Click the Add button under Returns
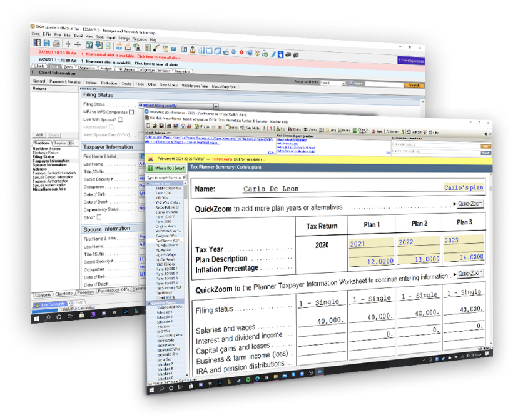Screen dimensions: 513x420 [x=39, y=134]
